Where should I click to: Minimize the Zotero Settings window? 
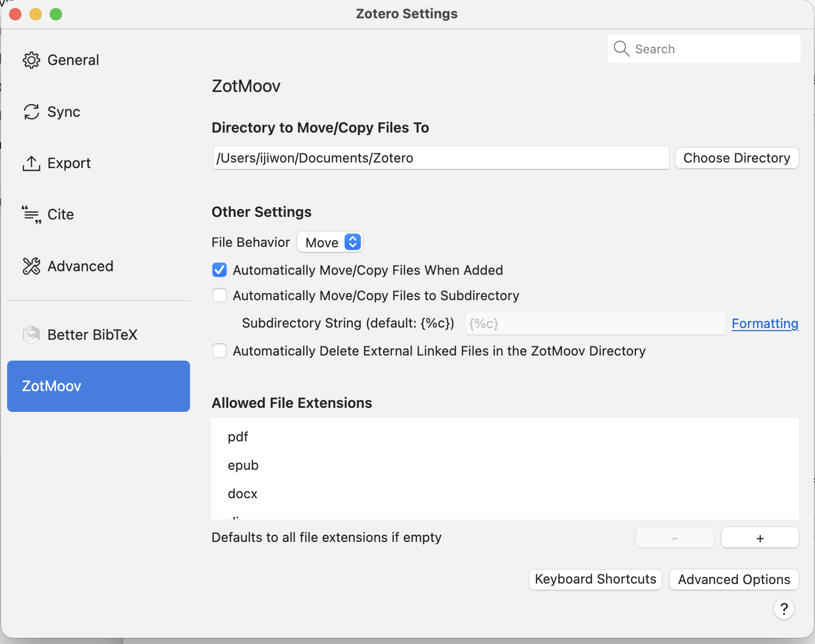tap(36, 14)
